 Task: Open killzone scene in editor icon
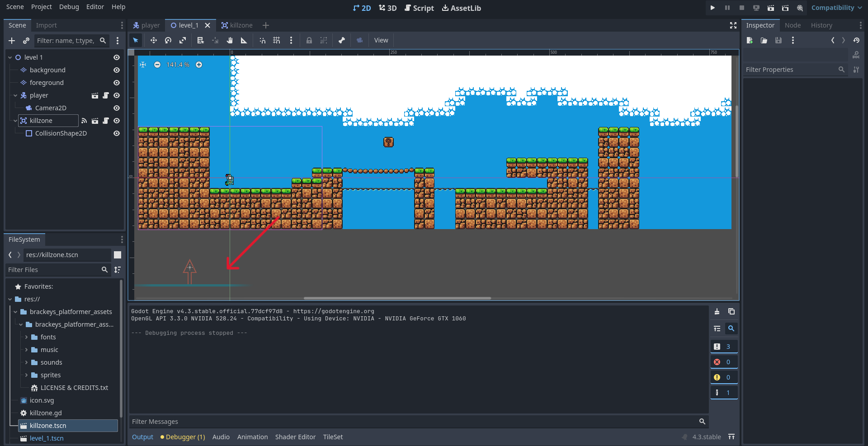[x=95, y=121]
